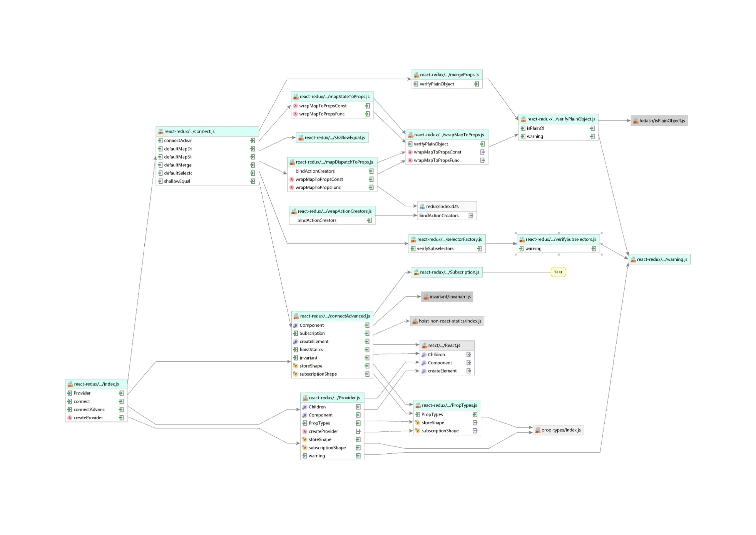Select the Children row in Provider.js
Viewport: 756px width, 535px height.
332,407
